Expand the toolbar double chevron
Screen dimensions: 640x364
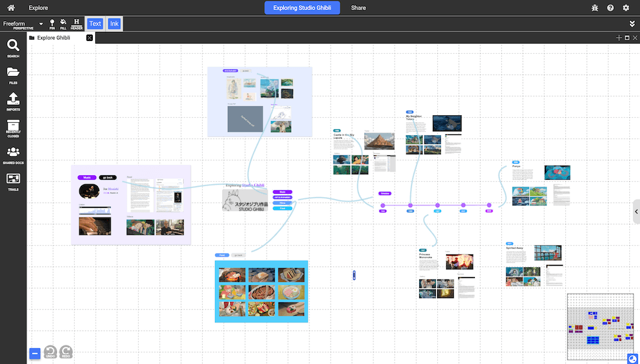pos(632,24)
